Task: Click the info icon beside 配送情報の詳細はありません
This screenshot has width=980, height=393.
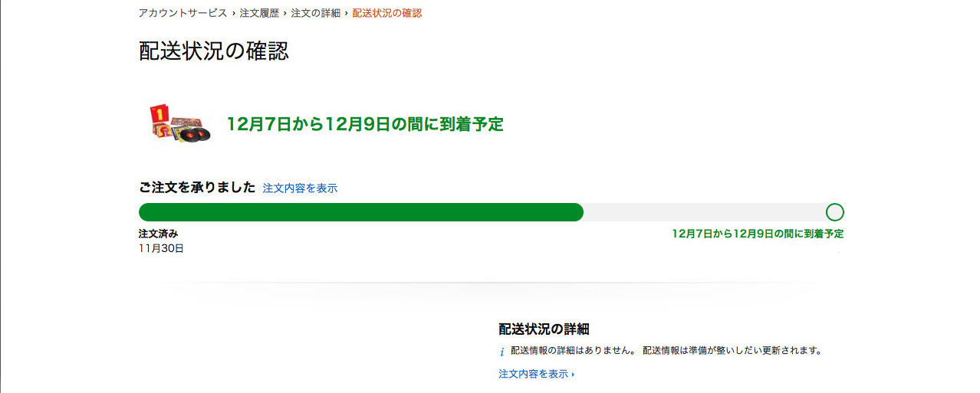Action: pos(502,352)
